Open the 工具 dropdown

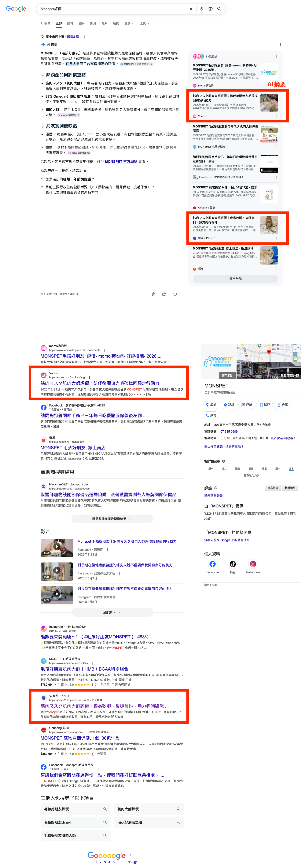(144, 23)
